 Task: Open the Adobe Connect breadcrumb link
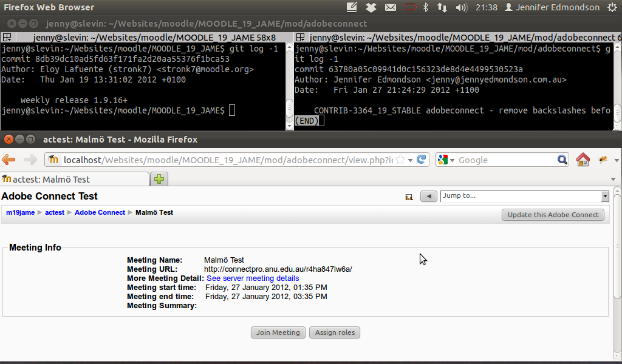[x=100, y=212]
